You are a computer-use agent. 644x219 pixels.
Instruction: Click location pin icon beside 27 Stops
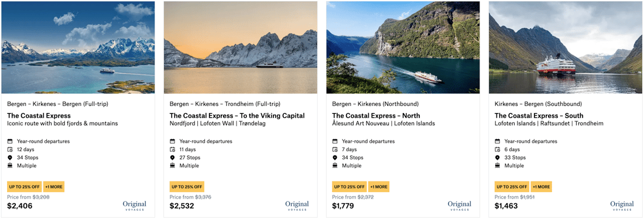tap(173, 158)
